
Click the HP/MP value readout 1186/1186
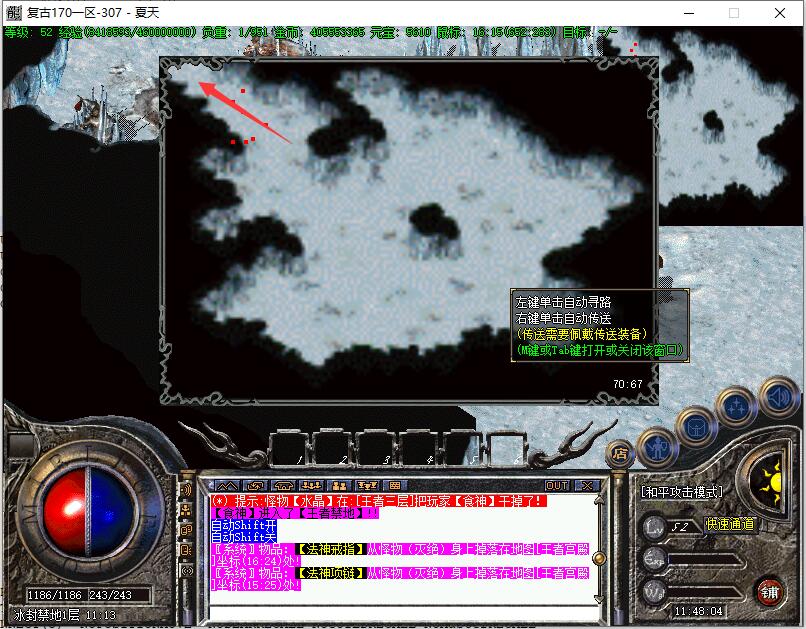pos(54,595)
